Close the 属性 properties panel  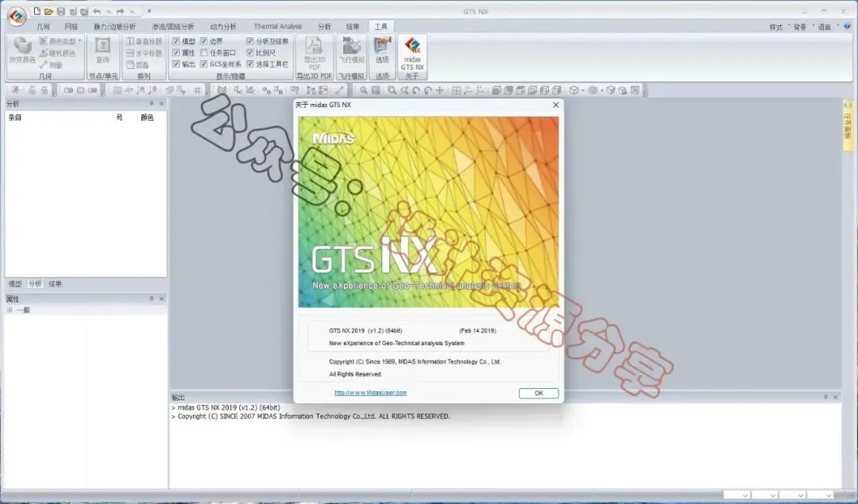point(161,298)
